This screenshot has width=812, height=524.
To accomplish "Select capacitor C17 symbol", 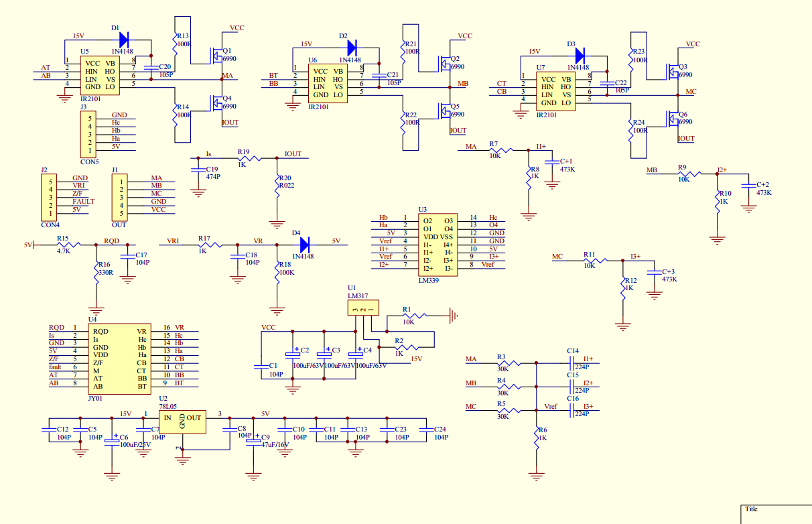I will (x=127, y=256).
